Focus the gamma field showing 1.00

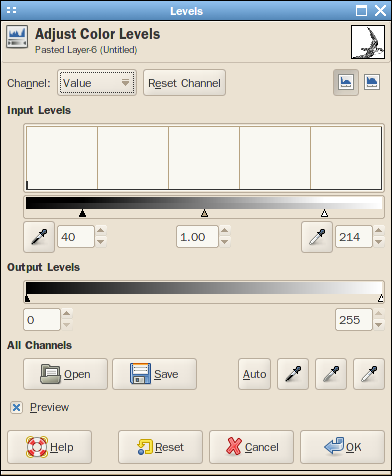point(197,237)
